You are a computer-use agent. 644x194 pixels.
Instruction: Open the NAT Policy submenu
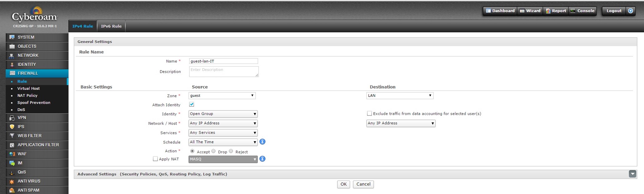(x=27, y=95)
